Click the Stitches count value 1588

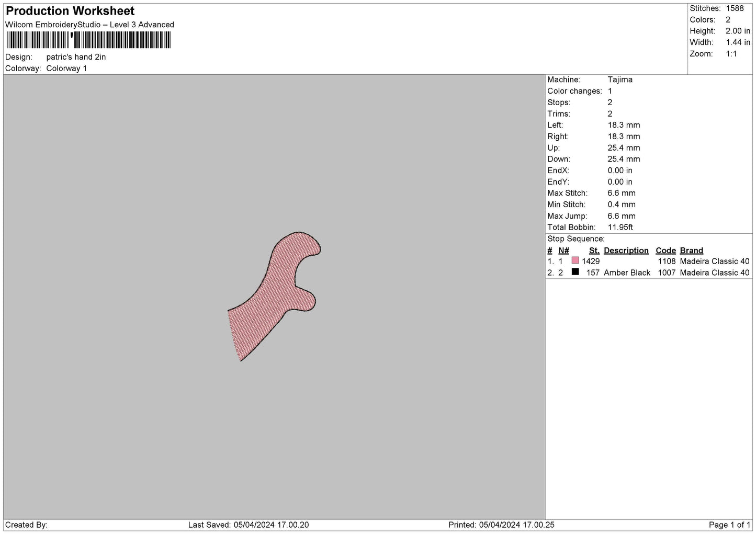click(735, 8)
